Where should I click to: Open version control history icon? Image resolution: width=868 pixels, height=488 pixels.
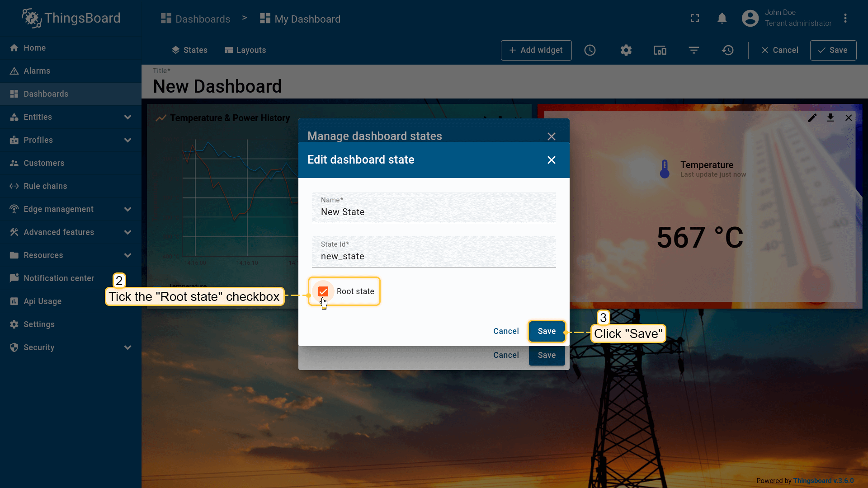(727, 50)
